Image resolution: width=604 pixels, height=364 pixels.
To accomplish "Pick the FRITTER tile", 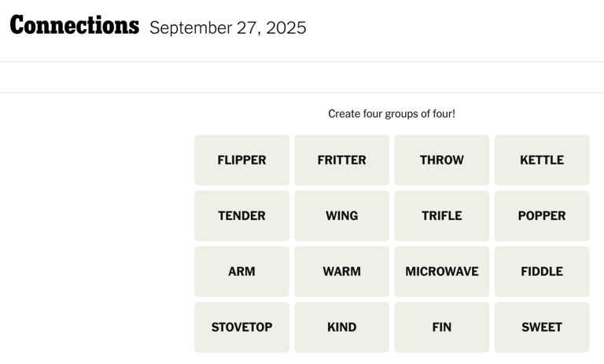I will 341,160.
